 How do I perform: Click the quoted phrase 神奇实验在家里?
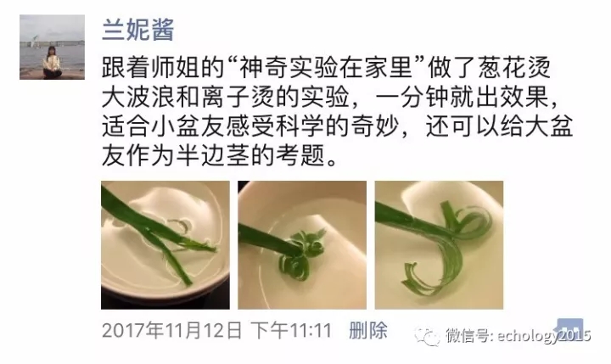click(326, 68)
